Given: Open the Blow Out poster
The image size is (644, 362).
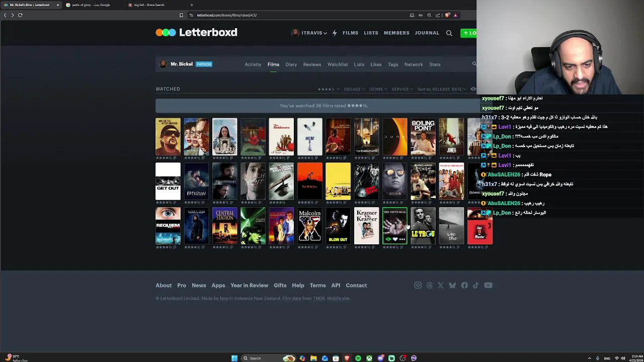Looking at the screenshot, I should 338,226.
